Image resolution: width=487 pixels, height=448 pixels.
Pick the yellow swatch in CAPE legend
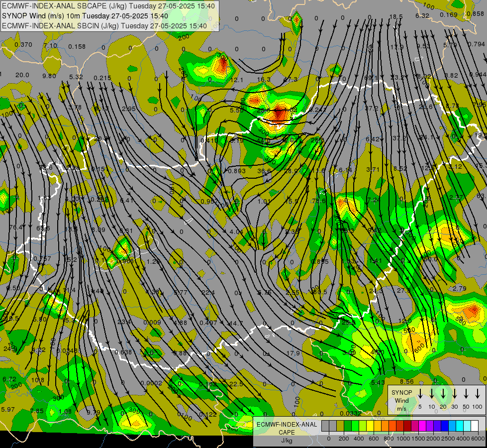click(x=370, y=426)
